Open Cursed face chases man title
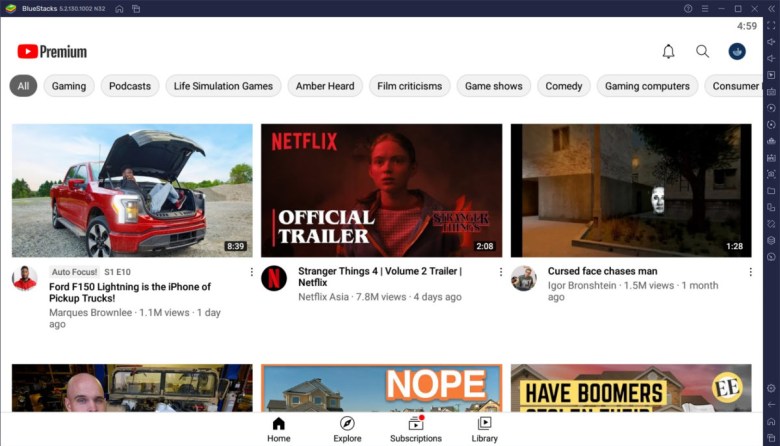 602,271
